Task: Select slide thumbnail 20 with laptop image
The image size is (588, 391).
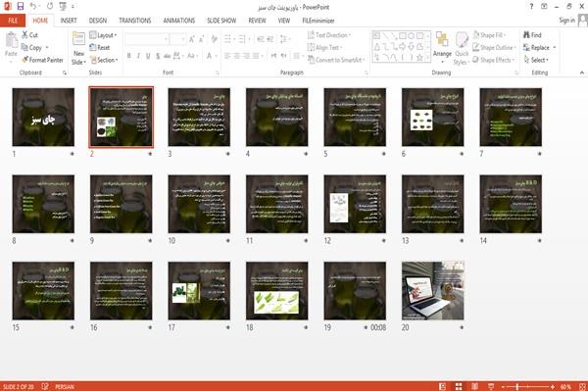Action: (x=433, y=290)
